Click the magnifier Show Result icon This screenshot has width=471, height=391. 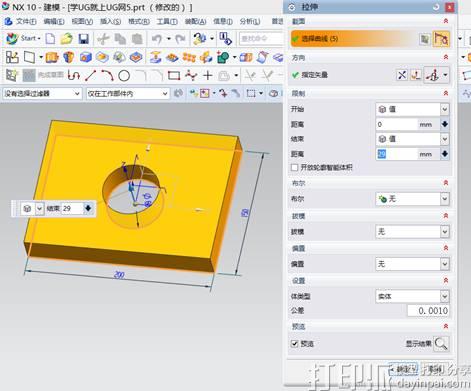tap(441, 343)
